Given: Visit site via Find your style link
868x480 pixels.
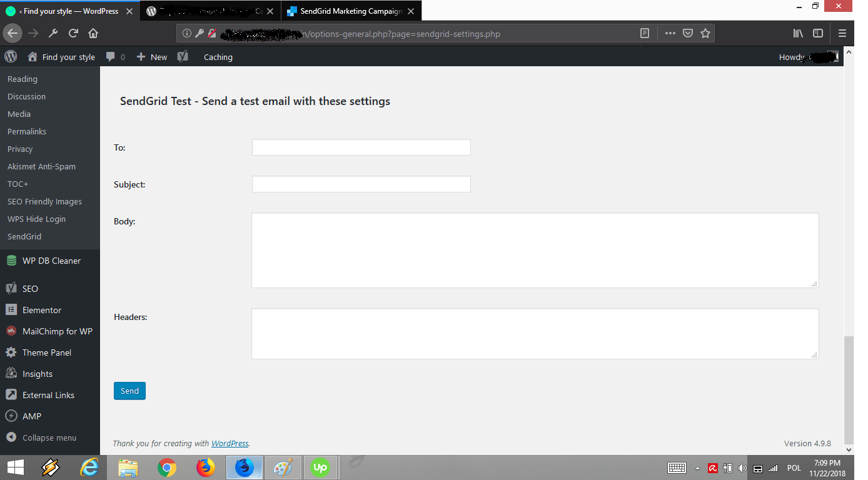Looking at the screenshot, I should (x=61, y=57).
